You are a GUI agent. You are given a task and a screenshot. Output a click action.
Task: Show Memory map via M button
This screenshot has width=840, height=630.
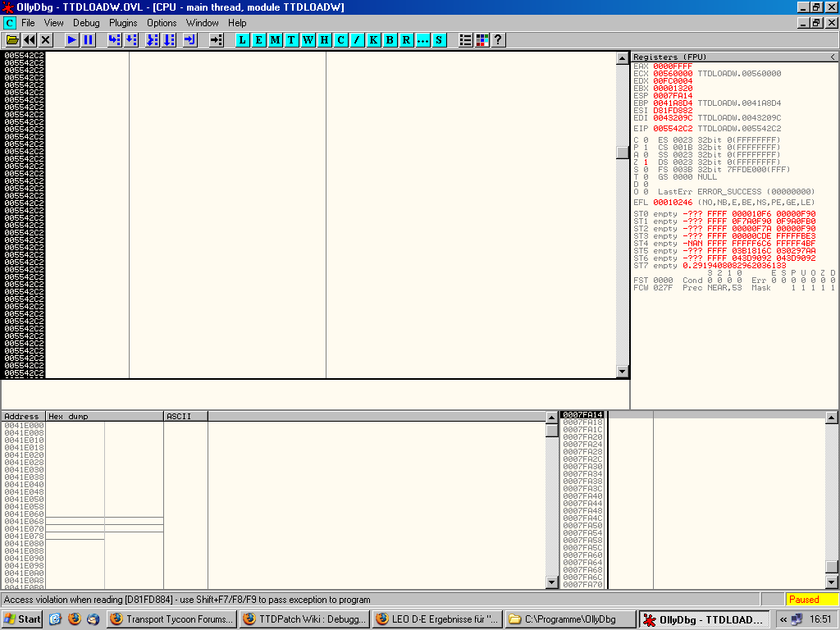276,40
